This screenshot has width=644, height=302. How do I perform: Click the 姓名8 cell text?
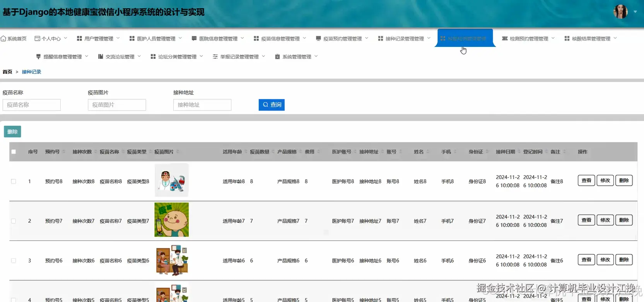point(420,181)
